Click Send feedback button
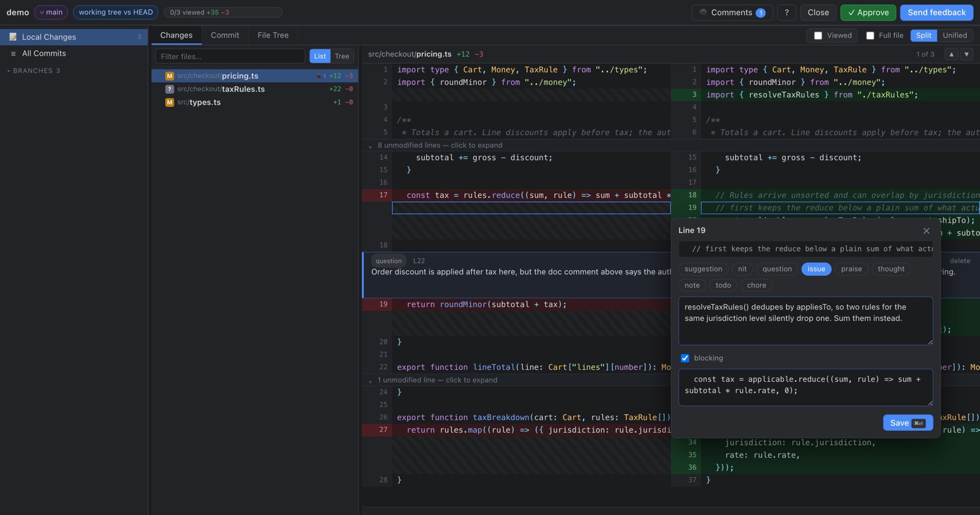Viewport: 980px width, 515px height. point(937,13)
